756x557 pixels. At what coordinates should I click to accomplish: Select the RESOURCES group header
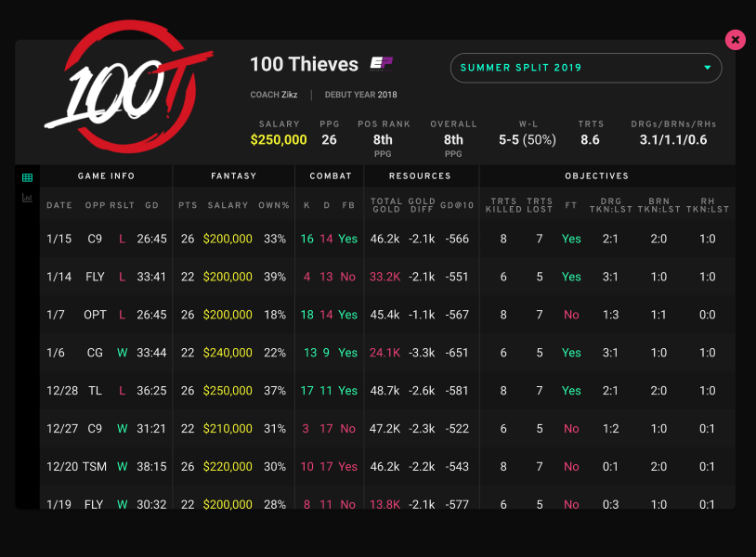(420, 175)
